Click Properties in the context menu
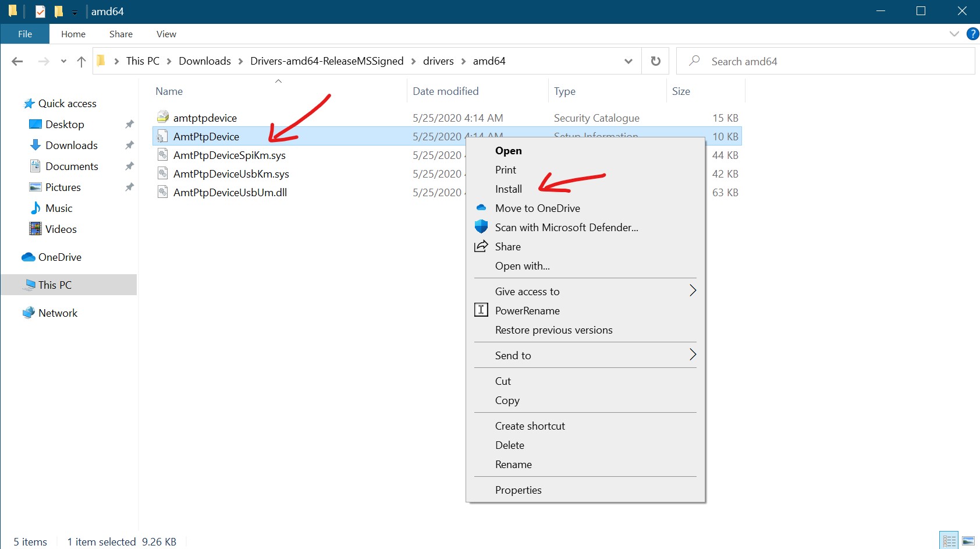This screenshot has height=549, width=980. pos(518,490)
